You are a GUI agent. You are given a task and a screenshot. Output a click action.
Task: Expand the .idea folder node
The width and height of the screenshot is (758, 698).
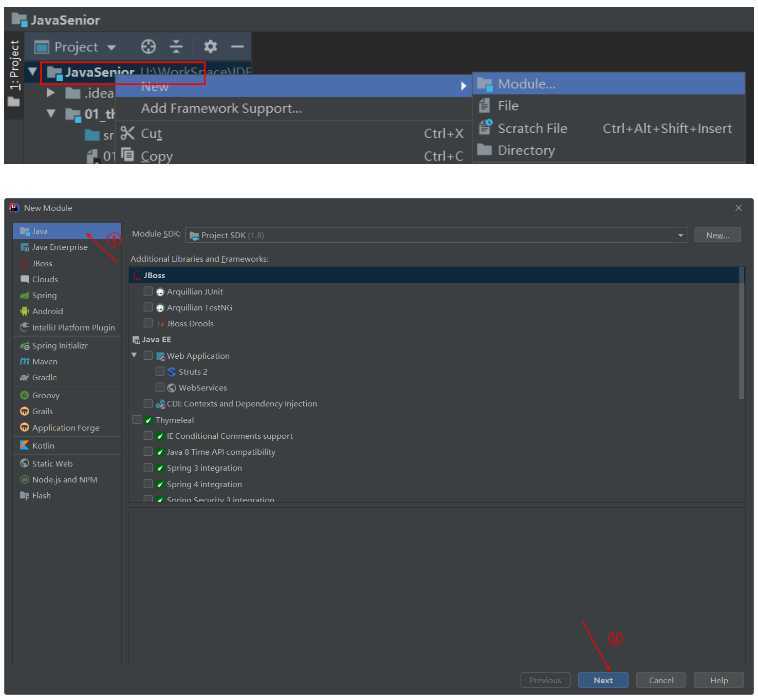pos(51,92)
